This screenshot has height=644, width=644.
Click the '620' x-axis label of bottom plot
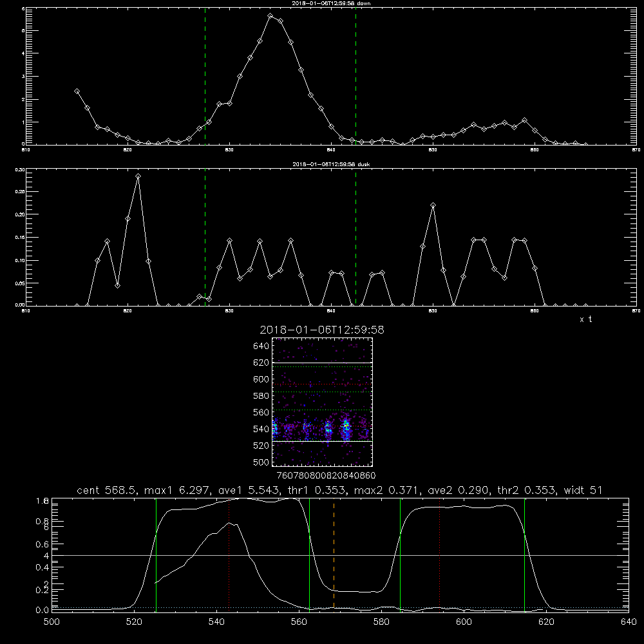546,622
